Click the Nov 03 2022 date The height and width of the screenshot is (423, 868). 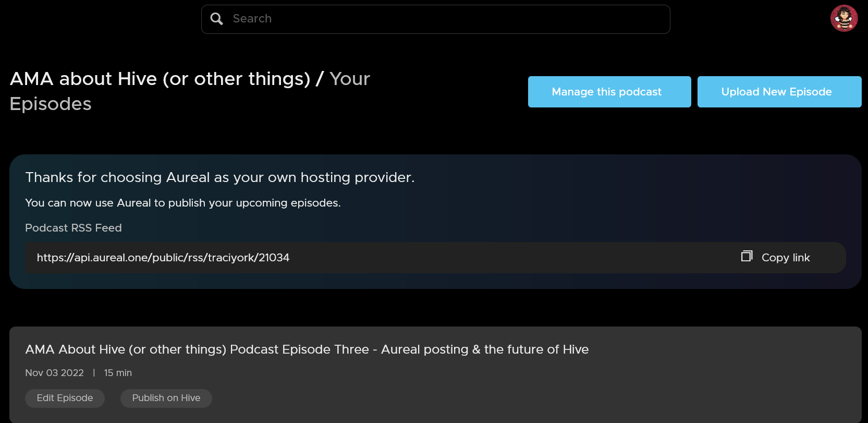54,373
